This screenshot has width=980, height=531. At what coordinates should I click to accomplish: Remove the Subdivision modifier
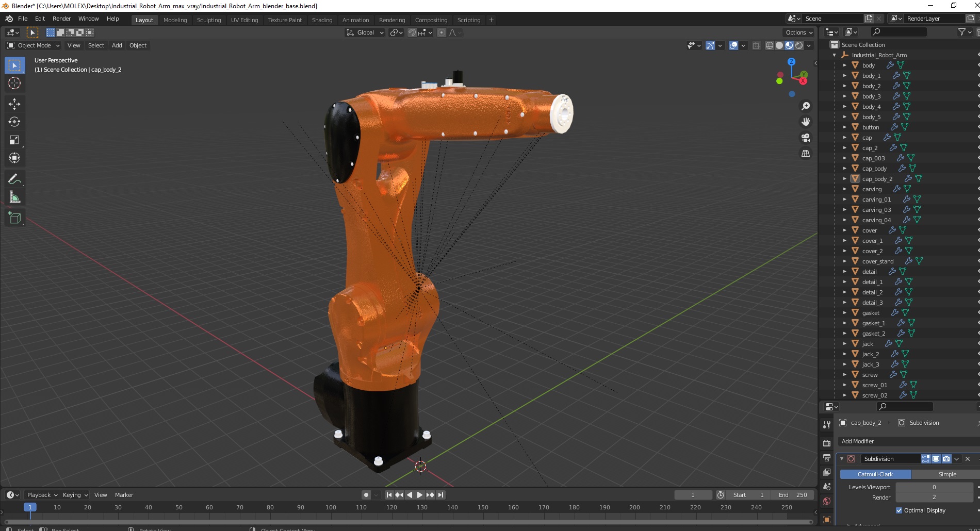968,459
